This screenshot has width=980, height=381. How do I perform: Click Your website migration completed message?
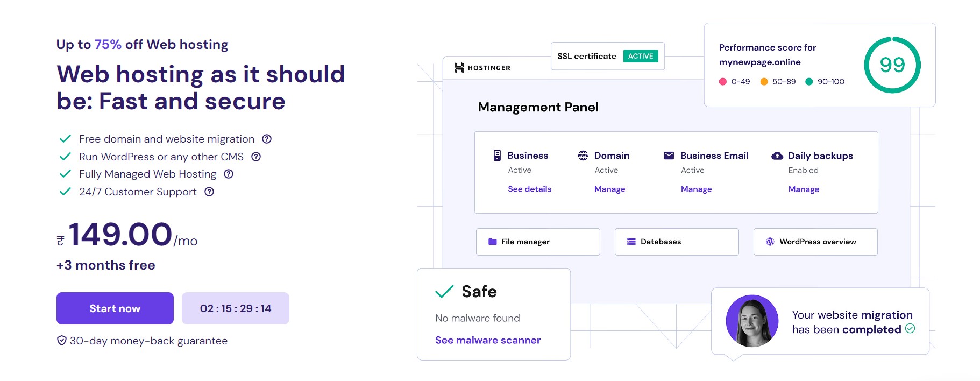pos(853,322)
